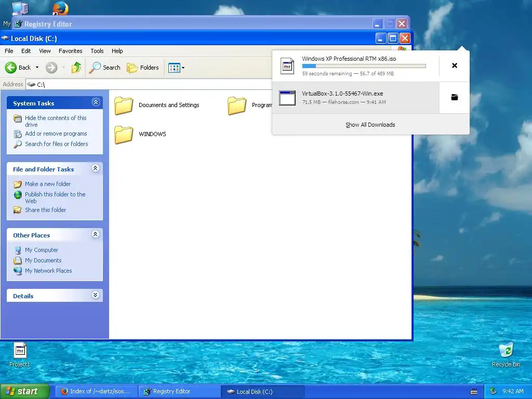Open containing folder for VirtualBox download
This screenshot has width=532, height=399.
[455, 97]
